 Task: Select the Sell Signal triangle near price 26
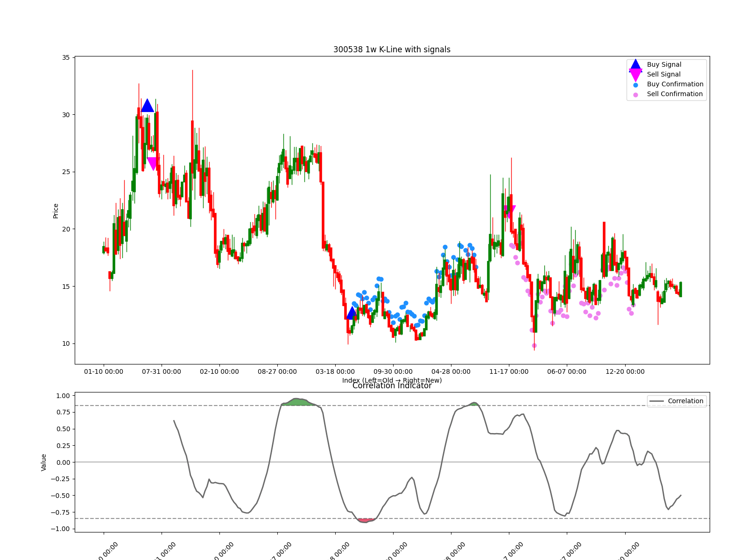coord(153,164)
